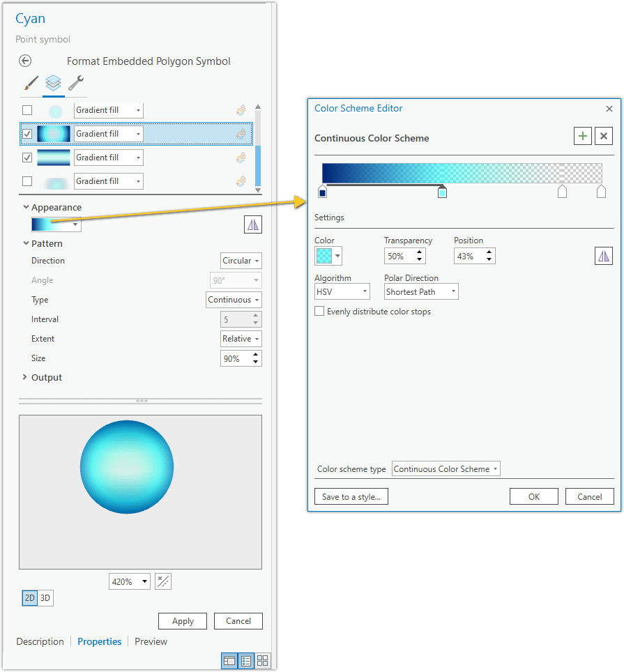Open the Layers tab icon

tap(54, 83)
